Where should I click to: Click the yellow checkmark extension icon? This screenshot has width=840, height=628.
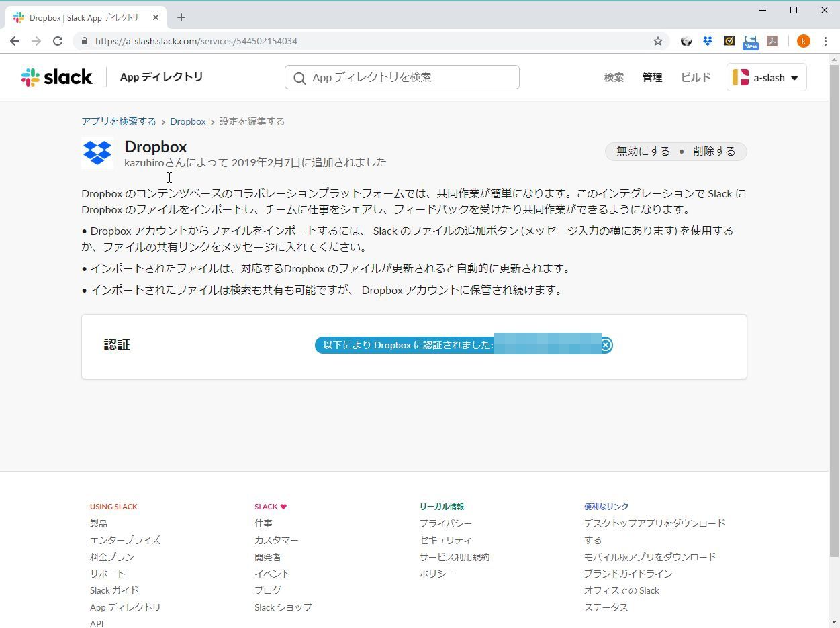pos(729,41)
